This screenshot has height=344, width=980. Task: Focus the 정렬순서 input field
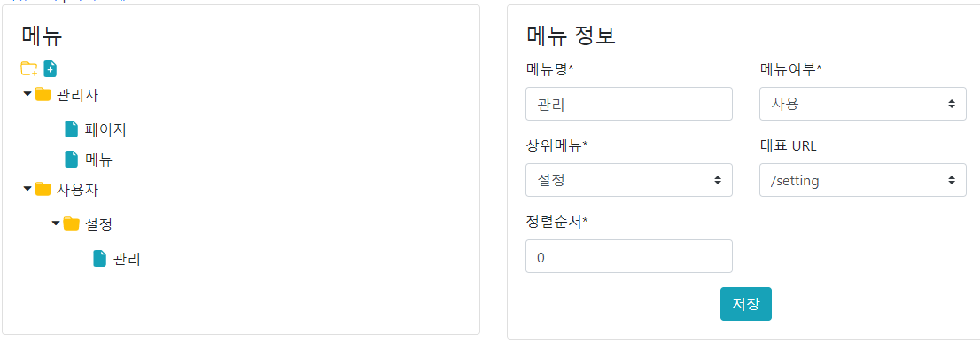point(629,256)
